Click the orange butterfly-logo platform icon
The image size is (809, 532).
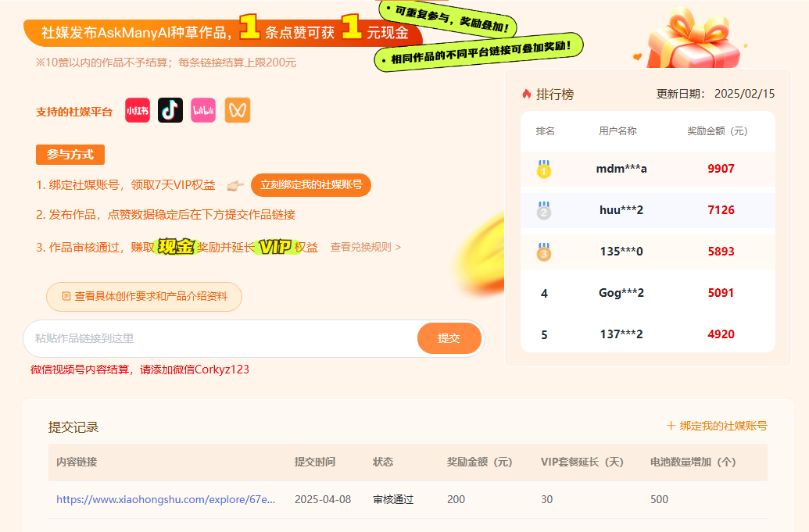point(238,110)
